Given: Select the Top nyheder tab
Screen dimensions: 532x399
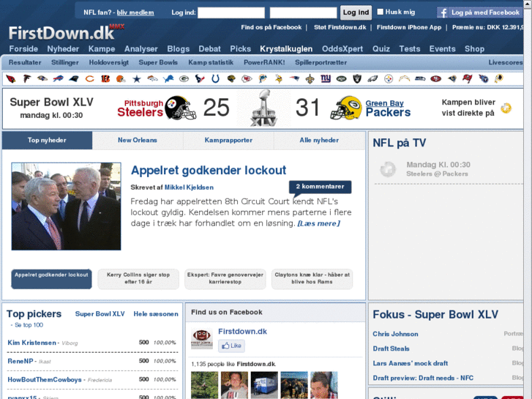Looking at the screenshot, I should [47, 141].
